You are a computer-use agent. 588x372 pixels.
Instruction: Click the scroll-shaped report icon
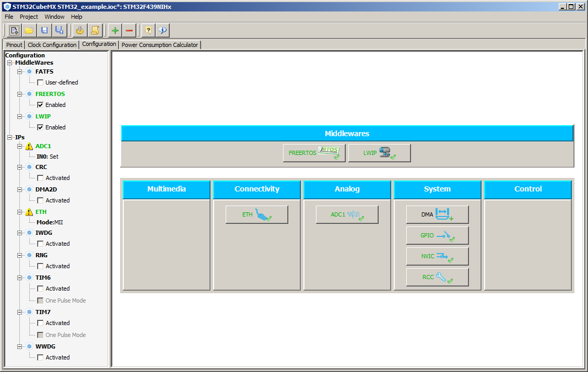[x=95, y=30]
